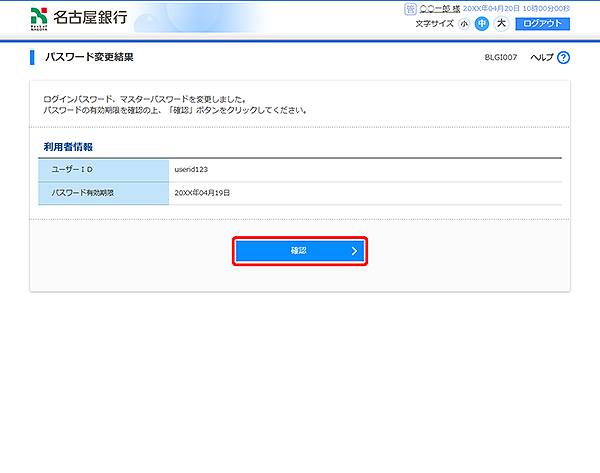600x473 pixels.
Task: Select the パスワード有効期限 label cell
Action: [x=103, y=192]
